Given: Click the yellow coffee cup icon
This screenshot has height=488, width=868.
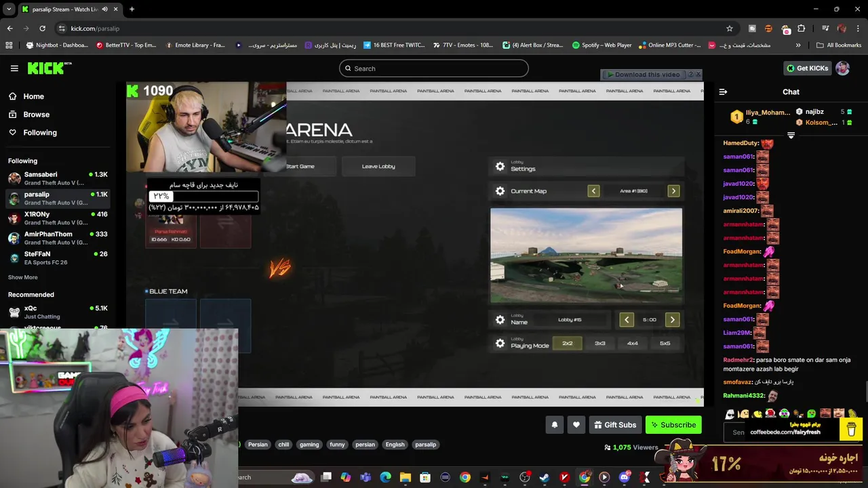Looking at the screenshot, I should (x=851, y=429).
